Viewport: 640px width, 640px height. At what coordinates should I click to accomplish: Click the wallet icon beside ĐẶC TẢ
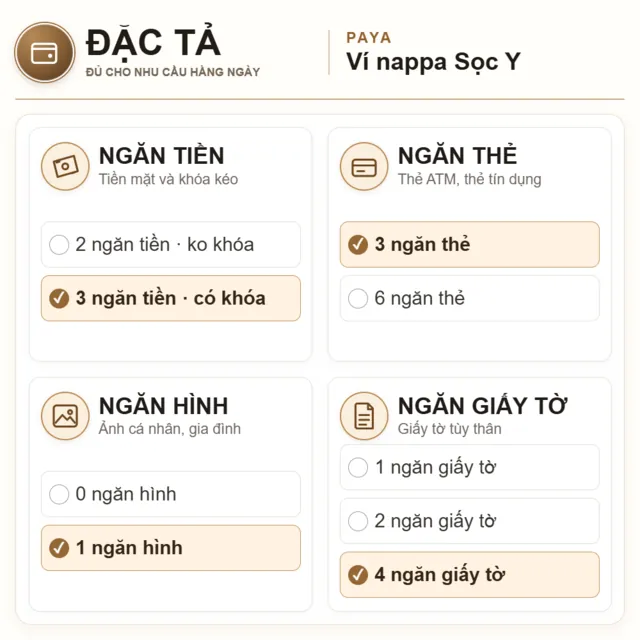[44, 53]
